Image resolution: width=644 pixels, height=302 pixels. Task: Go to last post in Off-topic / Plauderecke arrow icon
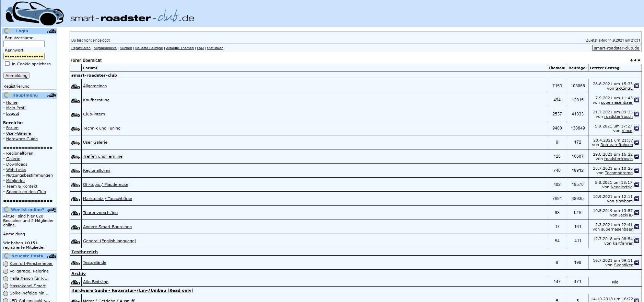click(x=637, y=184)
